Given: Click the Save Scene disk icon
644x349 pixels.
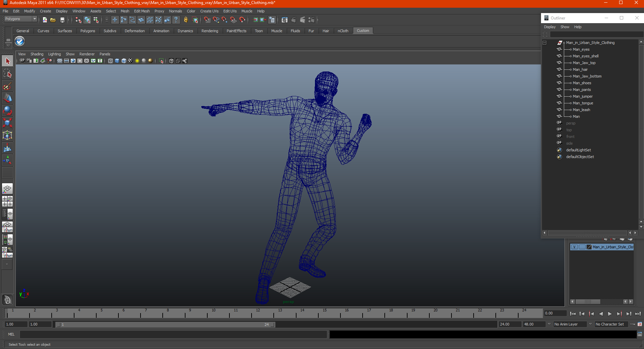Looking at the screenshot, I should [x=62, y=20].
